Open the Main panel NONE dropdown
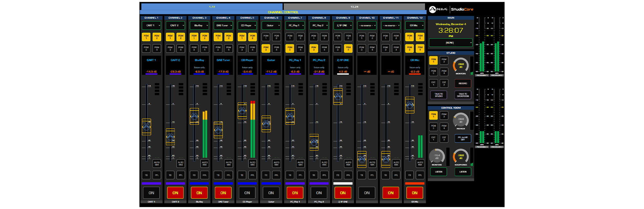644x209 pixels. [450, 42]
